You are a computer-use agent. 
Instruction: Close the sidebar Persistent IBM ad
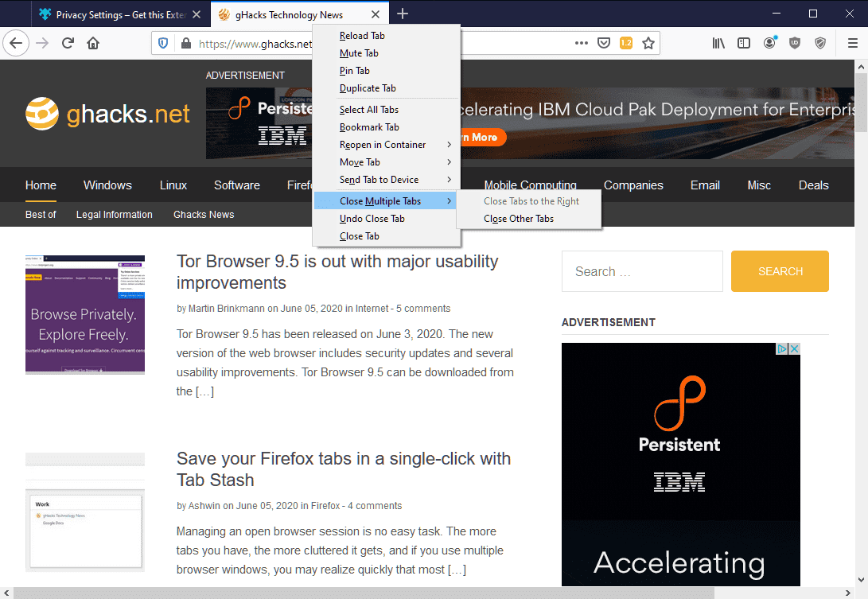coord(794,348)
